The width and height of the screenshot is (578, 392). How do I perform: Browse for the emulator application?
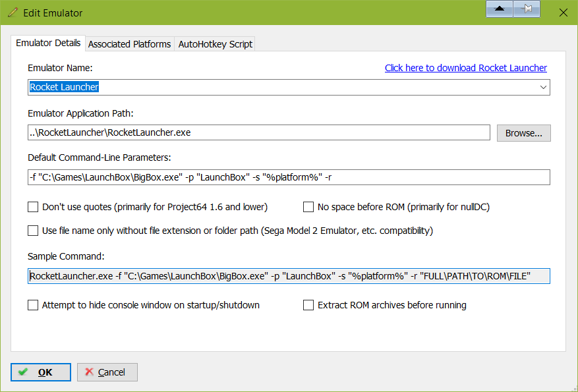pos(523,133)
